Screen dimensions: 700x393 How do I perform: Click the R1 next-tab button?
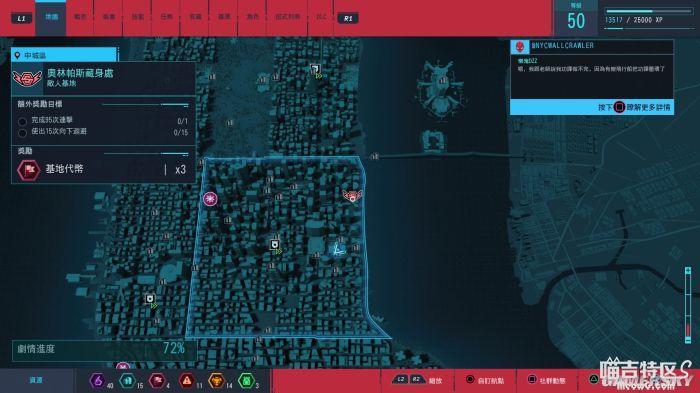click(x=348, y=18)
